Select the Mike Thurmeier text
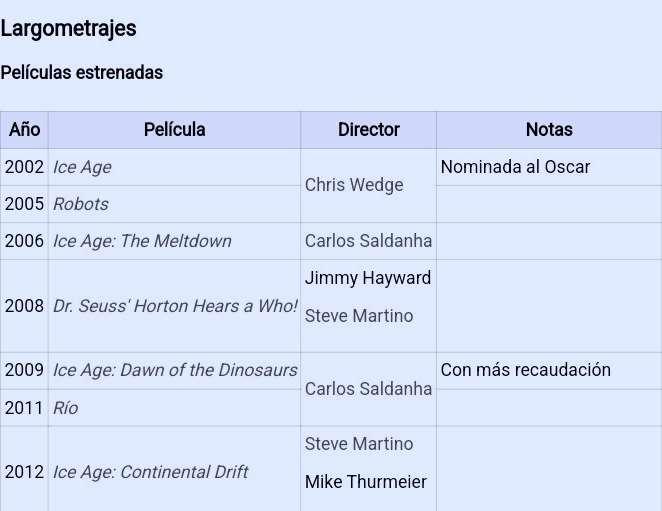Screen dimensions: 662x511 pos(366,482)
